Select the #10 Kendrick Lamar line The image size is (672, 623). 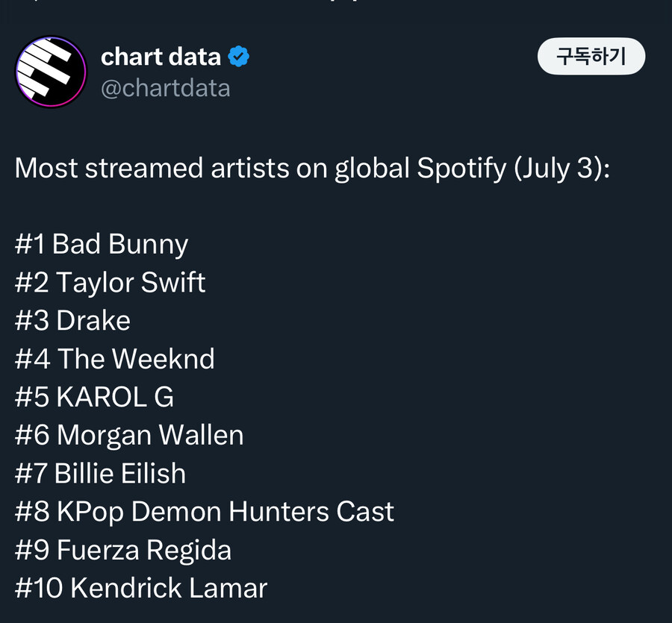141,588
